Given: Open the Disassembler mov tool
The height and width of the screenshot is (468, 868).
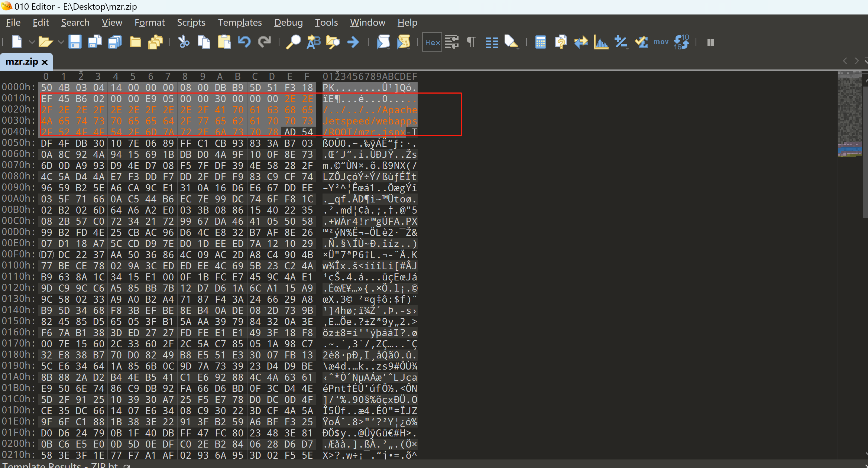Looking at the screenshot, I should pyautogui.click(x=661, y=42).
